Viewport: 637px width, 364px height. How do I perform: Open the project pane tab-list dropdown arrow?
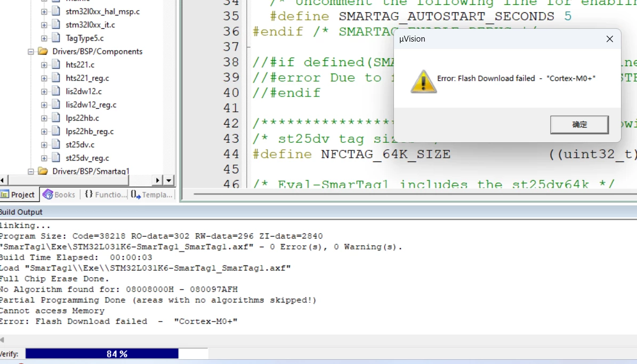coord(168,180)
